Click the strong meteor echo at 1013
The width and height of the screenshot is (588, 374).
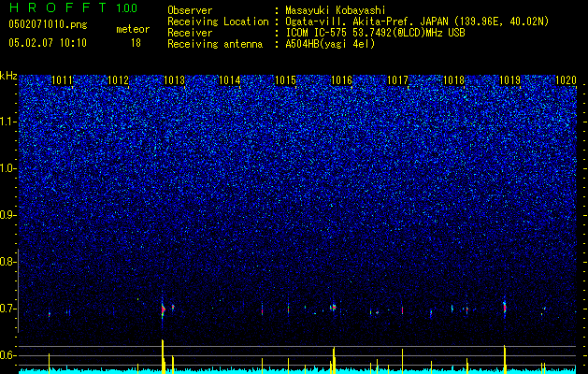(163, 309)
